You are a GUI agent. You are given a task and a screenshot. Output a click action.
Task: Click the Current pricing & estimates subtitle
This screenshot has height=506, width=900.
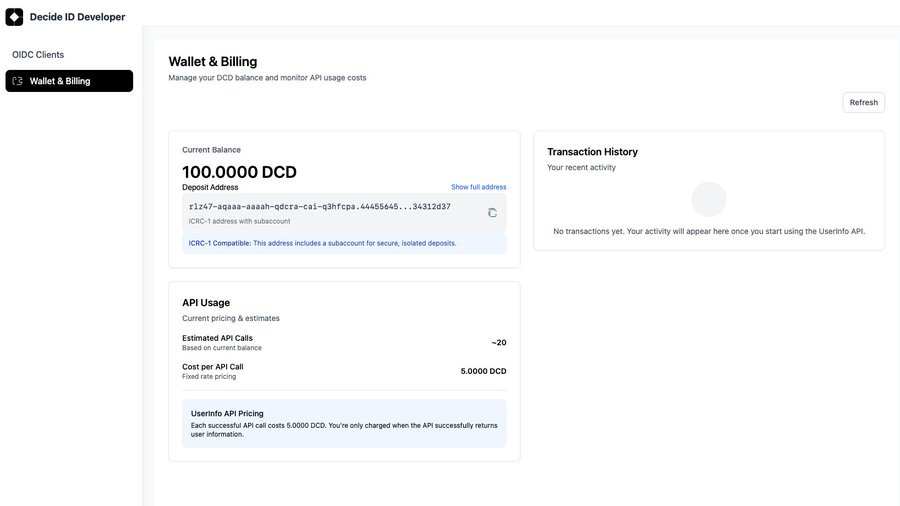pyautogui.click(x=231, y=318)
